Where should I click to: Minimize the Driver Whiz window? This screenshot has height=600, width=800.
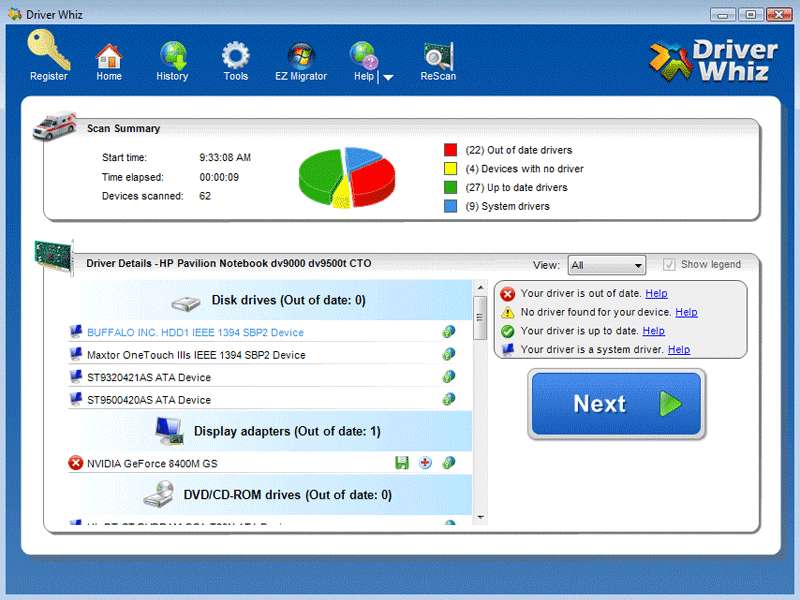[723, 14]
